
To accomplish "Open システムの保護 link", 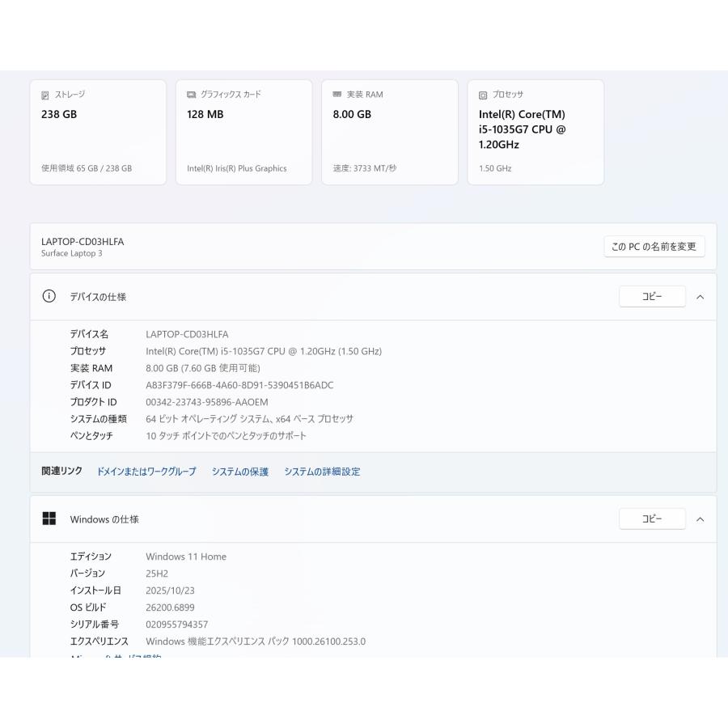I will coord(240,472).
